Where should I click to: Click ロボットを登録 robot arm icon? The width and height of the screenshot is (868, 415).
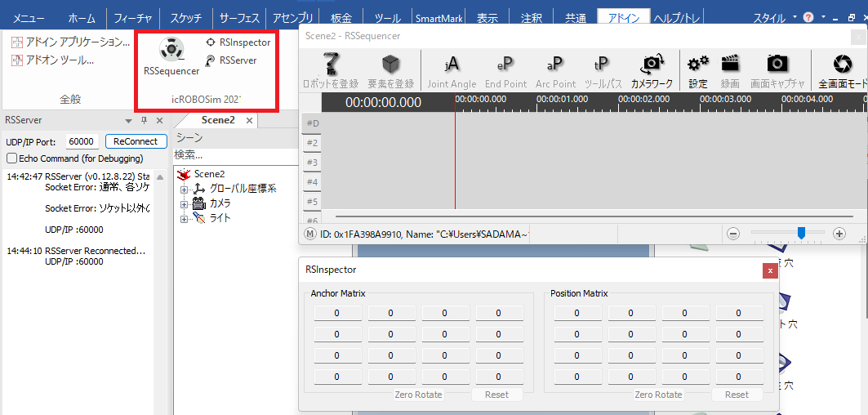click(331, 63)
